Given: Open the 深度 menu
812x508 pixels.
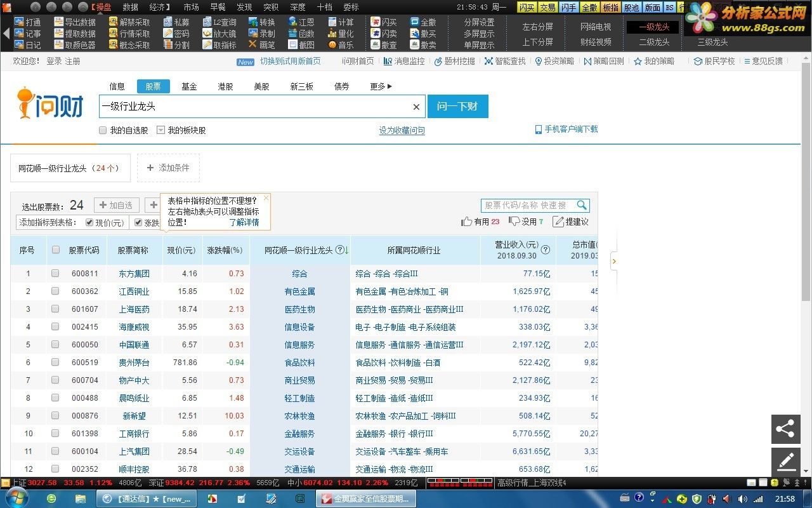Looking at the screenshot, I should tap(298, 7).
